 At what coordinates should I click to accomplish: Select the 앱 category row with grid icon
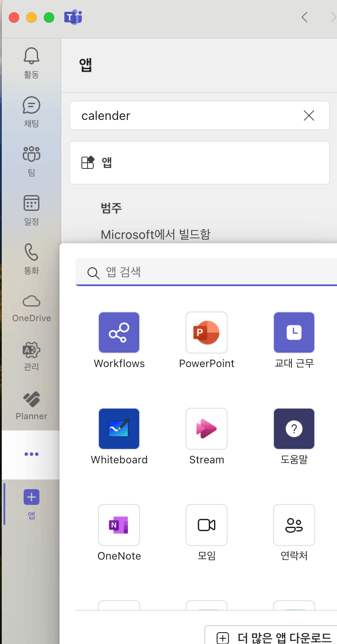pos(200,163)
